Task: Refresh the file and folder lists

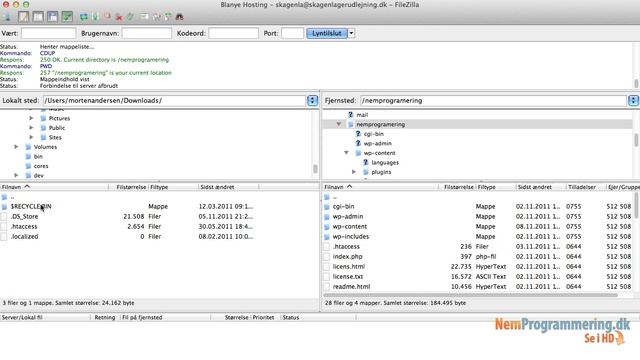Action: (84, 17)
